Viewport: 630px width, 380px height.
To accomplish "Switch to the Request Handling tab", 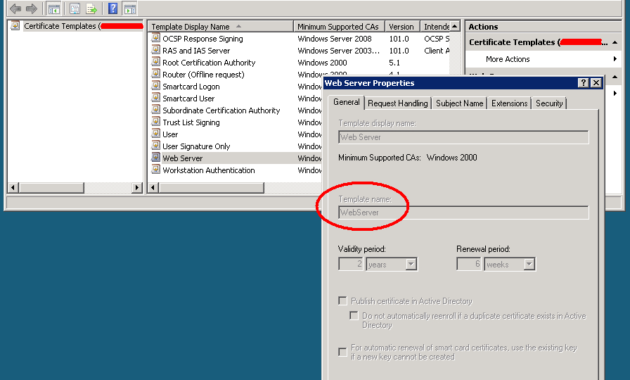I will pyautogui.click(x=398, y=103).
